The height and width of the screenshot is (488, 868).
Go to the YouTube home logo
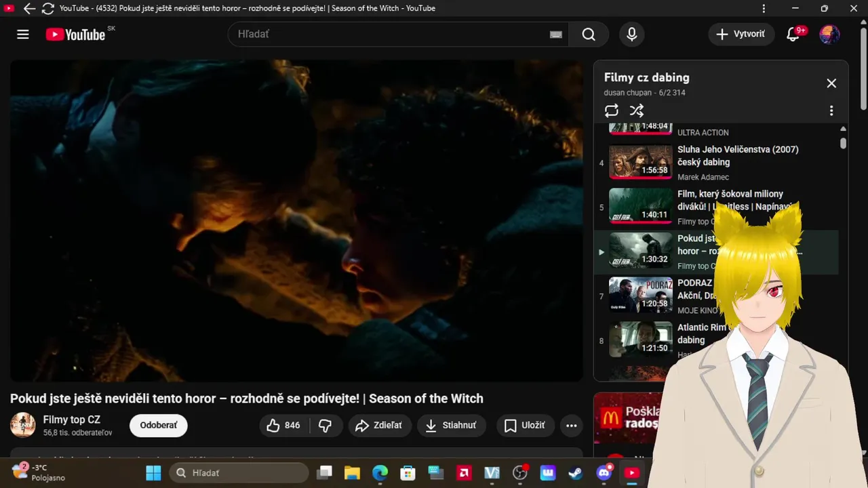click(75, 35)
